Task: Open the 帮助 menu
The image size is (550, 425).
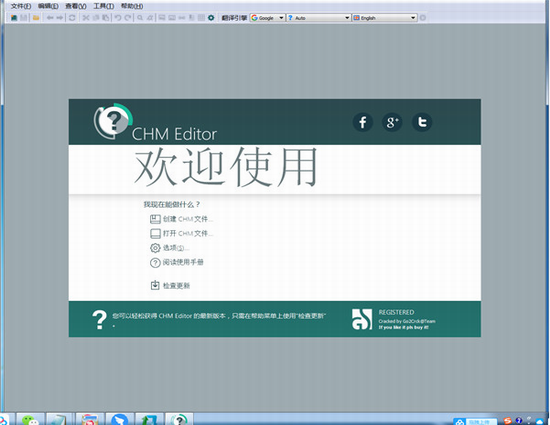Action: click(132, 6)
